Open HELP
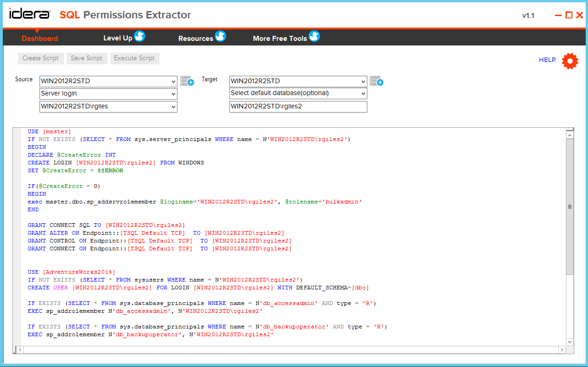Viewport: 588px width, 367px height. (x=547, y=60)
